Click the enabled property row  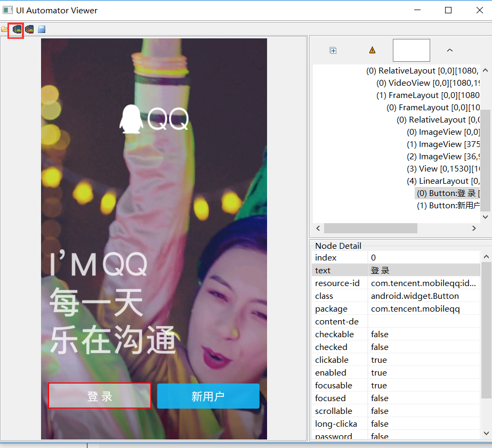(x=396, y=373)
